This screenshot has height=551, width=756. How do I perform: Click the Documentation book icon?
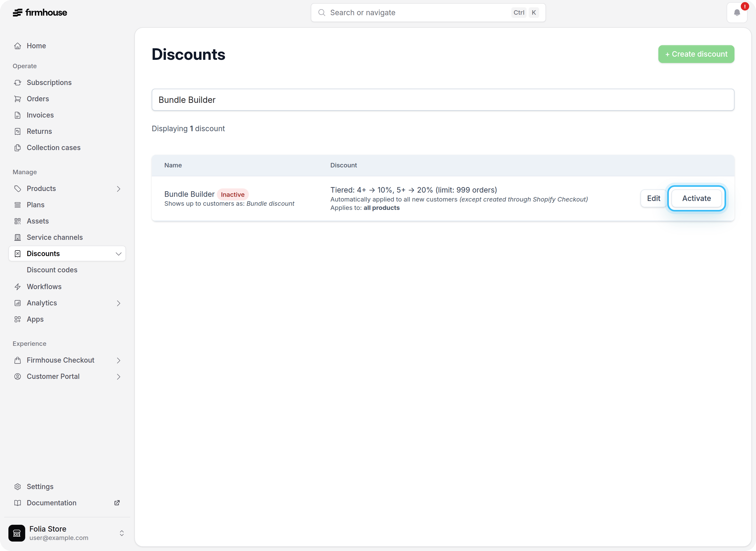click(18, 503)
